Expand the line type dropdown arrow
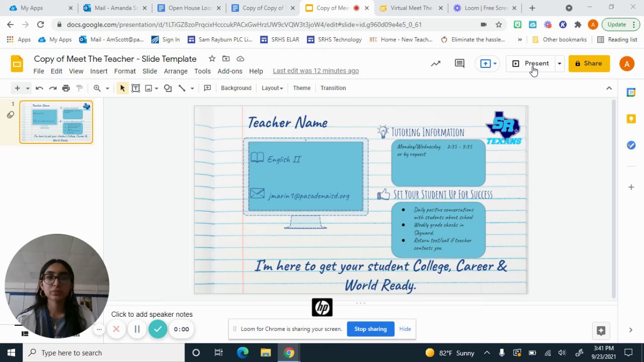644x362 pixels. tap(192, 88)
